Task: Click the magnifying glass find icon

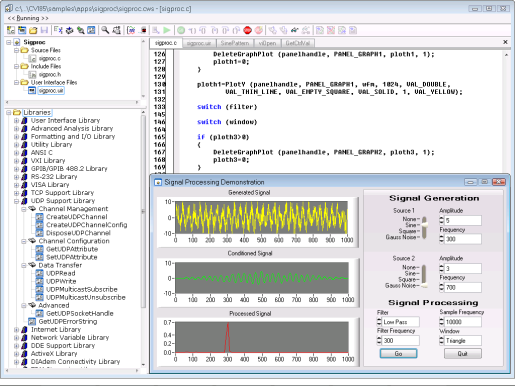Action: [105, 30]
